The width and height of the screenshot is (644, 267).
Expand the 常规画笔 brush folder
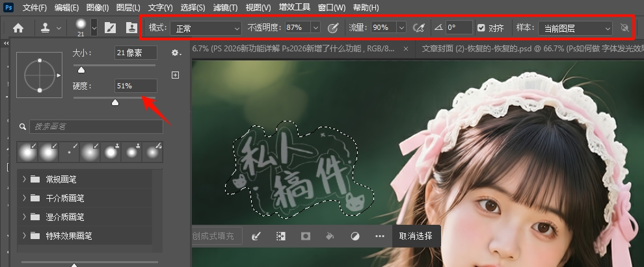[24, 179]
